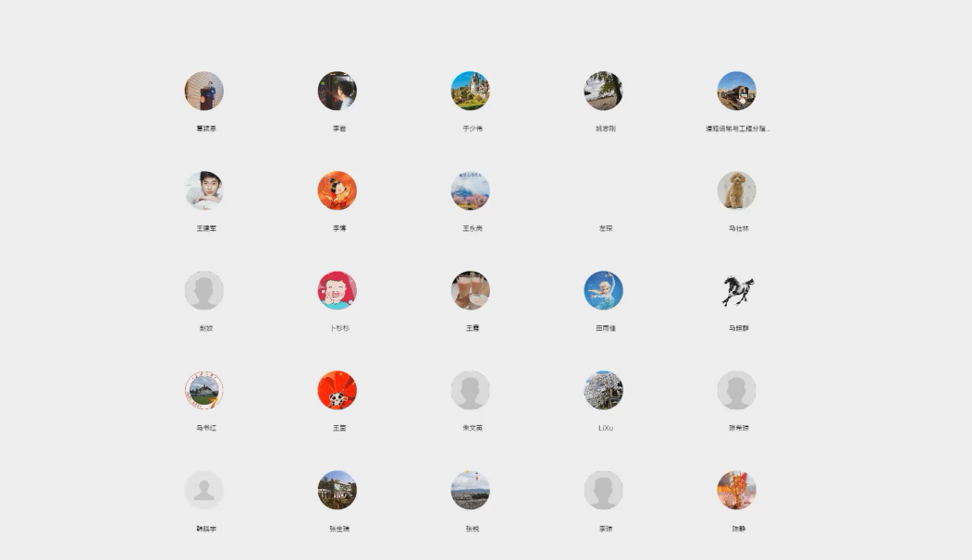Viewport: 972px width, 560px height.
Task: Open the contact with the red autumn leaves avatar
Action: pyautogui.click(x=736, y=491)
